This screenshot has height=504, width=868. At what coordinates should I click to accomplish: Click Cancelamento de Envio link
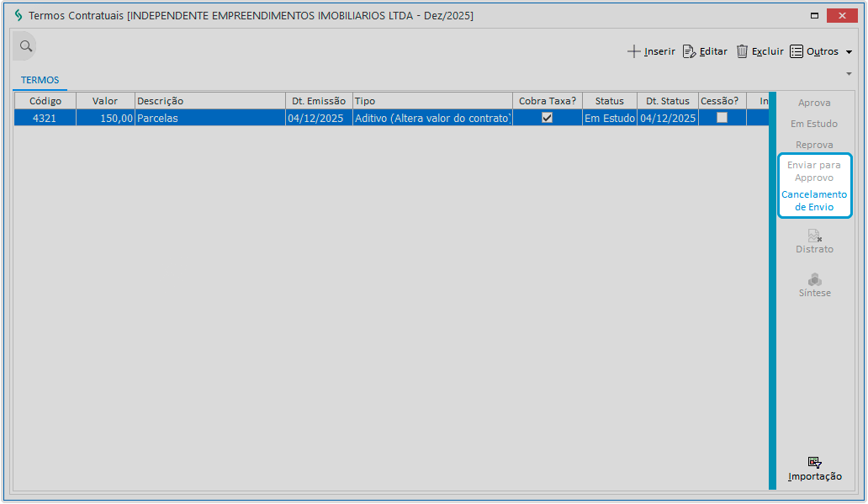click(x=814, y=200)
